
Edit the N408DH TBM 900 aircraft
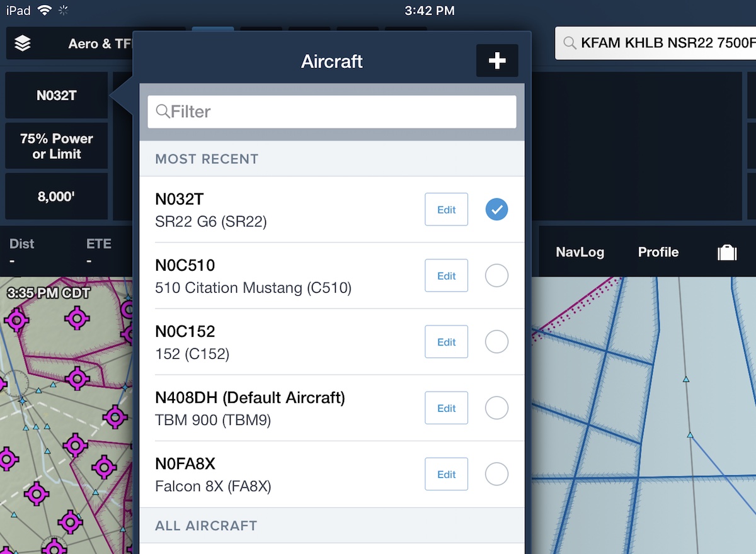[x=446, y=408]
